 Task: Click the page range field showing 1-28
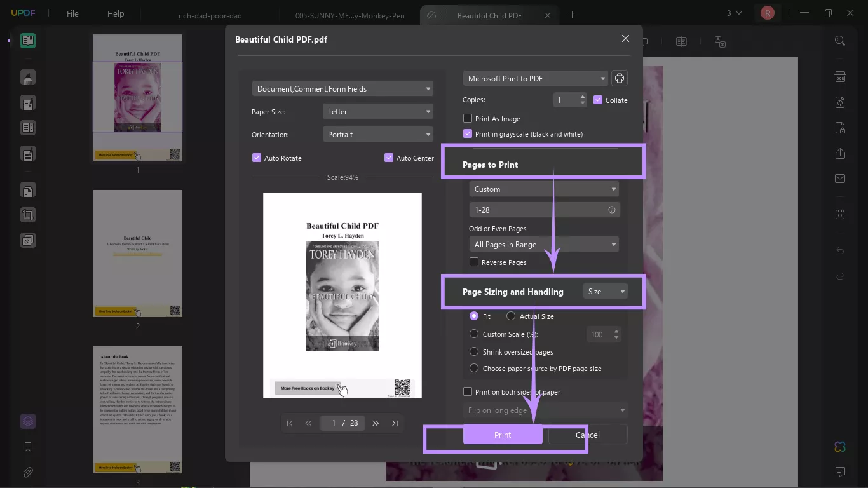[x=544, y=210]
